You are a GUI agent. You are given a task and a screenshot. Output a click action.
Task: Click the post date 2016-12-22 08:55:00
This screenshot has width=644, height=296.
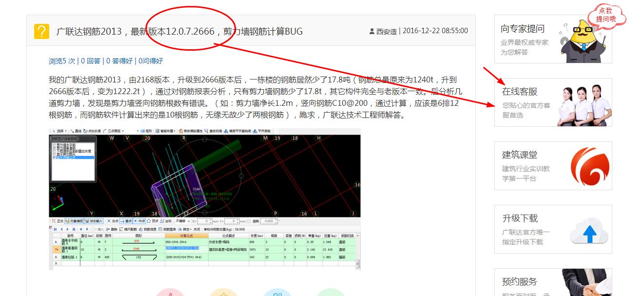point(435,31)
